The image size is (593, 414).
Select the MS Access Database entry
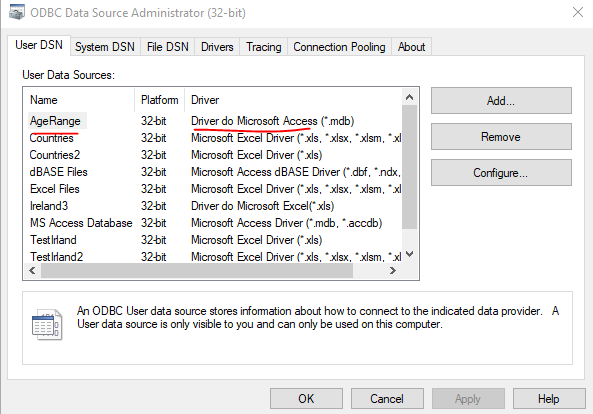click(81, 223)
